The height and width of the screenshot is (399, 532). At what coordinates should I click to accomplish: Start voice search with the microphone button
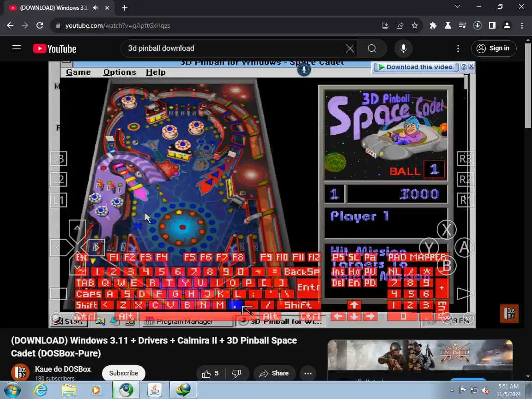[404, 48]
